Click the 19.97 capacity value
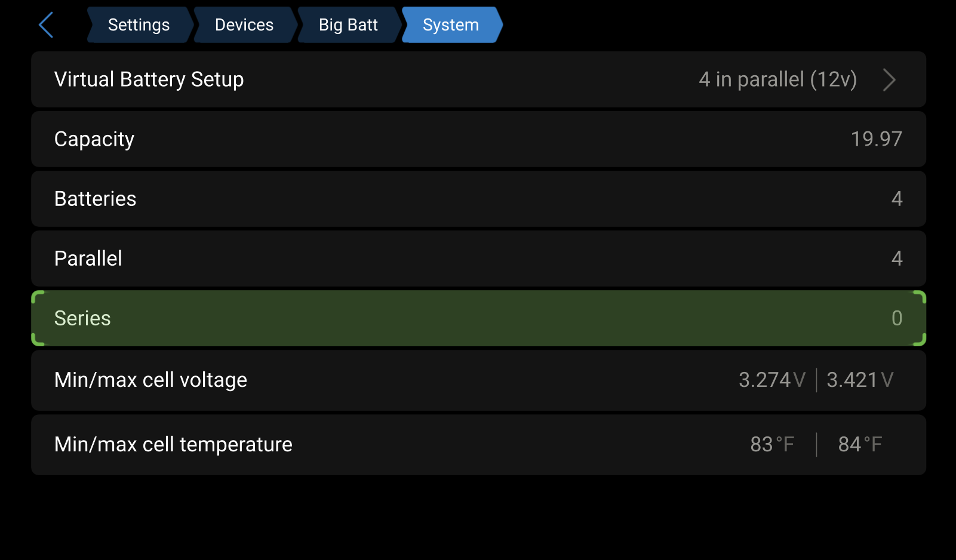Viewport: 956px width, 560px height. pyautogui.click(x=876, y=139)
